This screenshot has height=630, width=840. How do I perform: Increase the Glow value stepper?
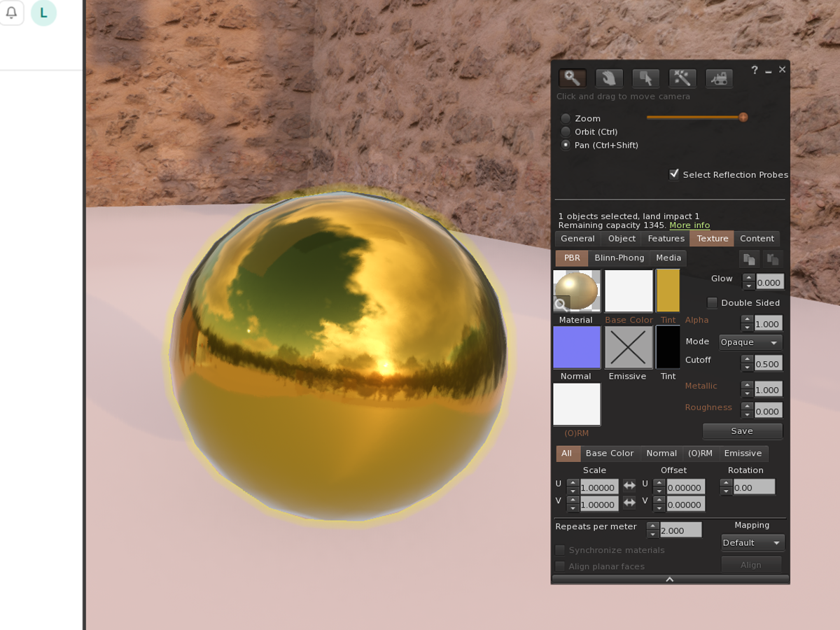pyautogui.click(x=748, y=277)
